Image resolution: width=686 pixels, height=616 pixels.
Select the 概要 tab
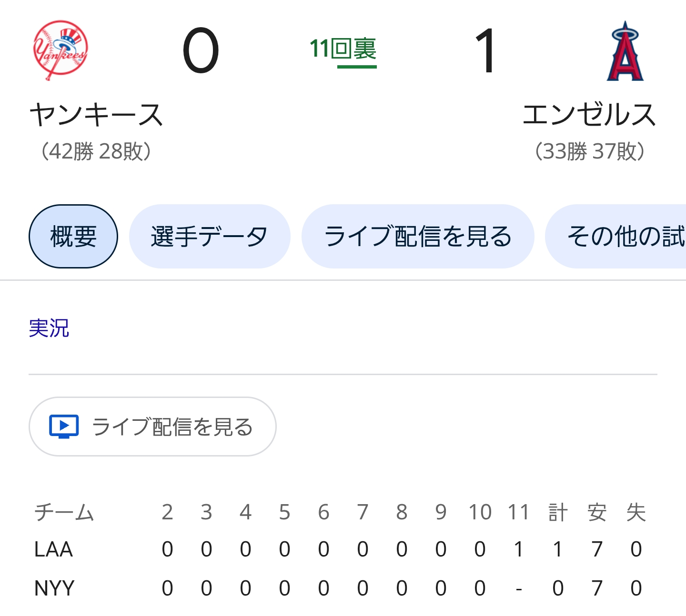click(73, 236)
